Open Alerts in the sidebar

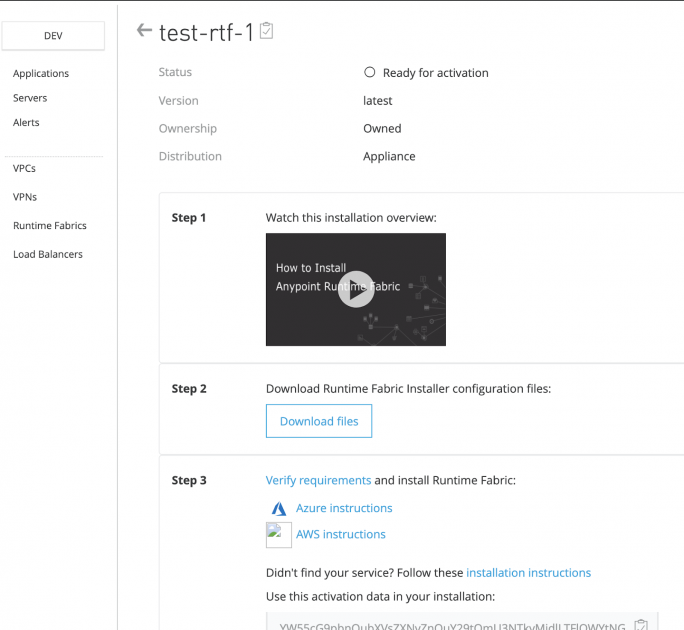point(26,122)
